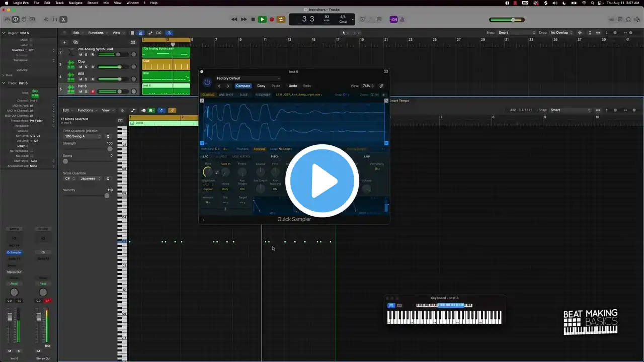
Task: Collapse the Track: Inst 6 disclosure triangle
Action: coord(4,83)
